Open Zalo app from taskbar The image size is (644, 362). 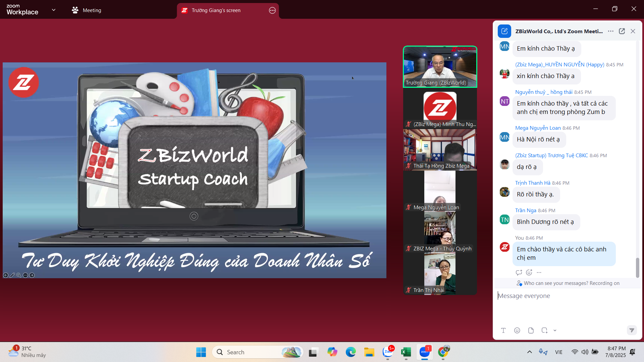pyautogui.click(x=388, y=352)
